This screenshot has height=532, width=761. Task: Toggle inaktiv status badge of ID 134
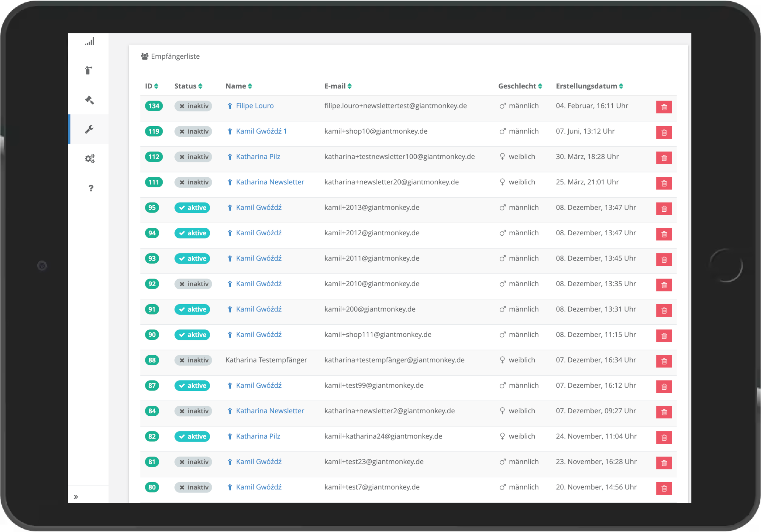[193, 106]
